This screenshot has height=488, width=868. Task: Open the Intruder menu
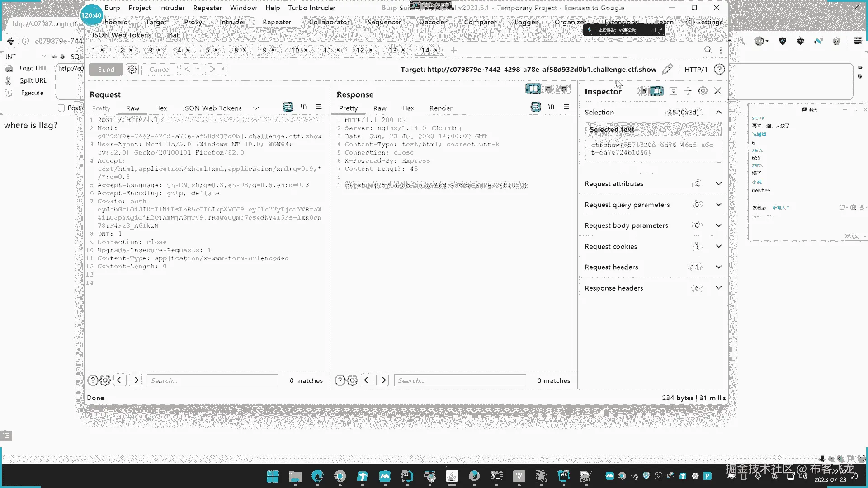[x=172, y=8]
